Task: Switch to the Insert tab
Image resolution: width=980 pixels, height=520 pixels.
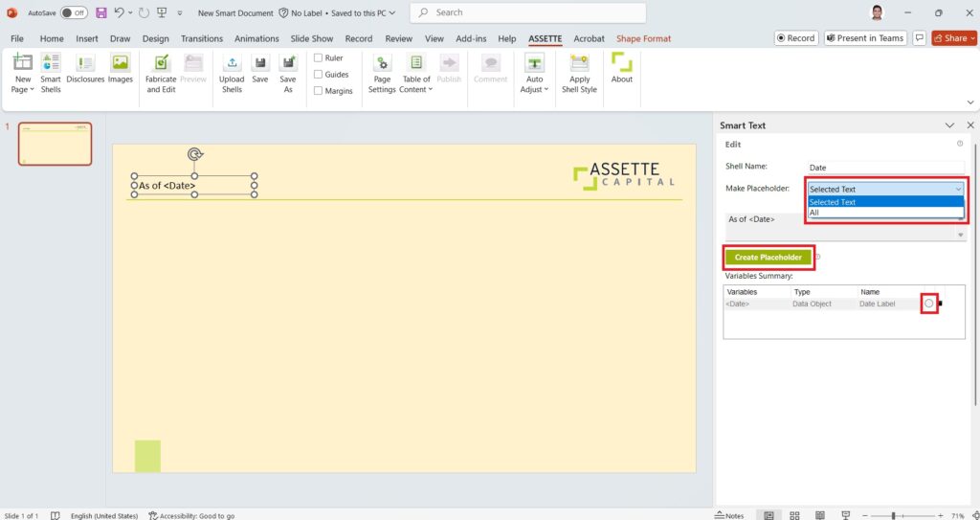Action: pyautogui.click(x=87, y=39)
